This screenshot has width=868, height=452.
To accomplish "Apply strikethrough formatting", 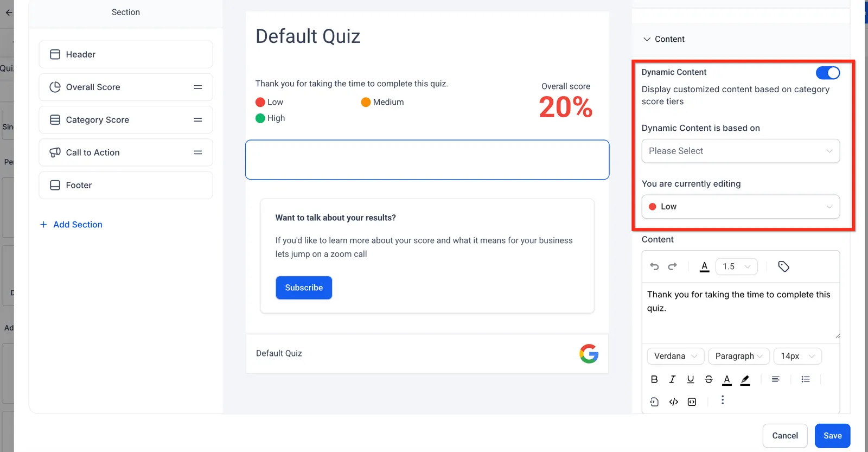I will (709, 379).
